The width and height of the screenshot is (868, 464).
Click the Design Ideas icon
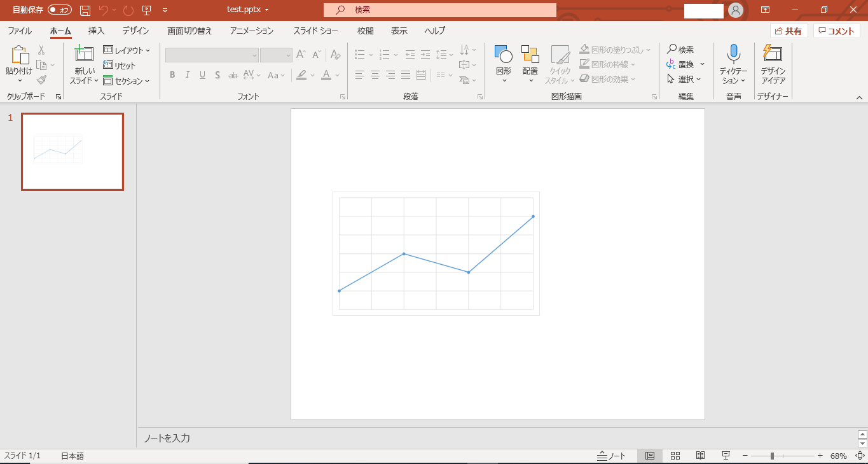click(x=773, y=54)
